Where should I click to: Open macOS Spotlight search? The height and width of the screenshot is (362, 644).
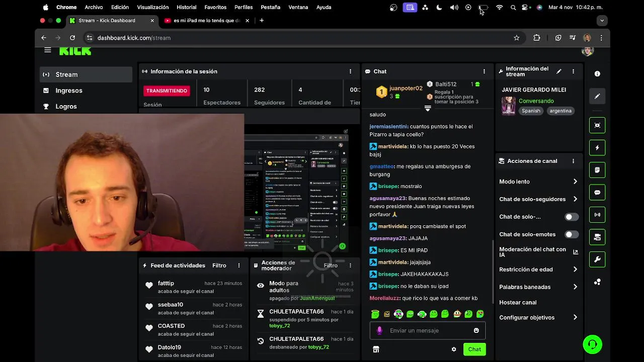coord(513,8)
